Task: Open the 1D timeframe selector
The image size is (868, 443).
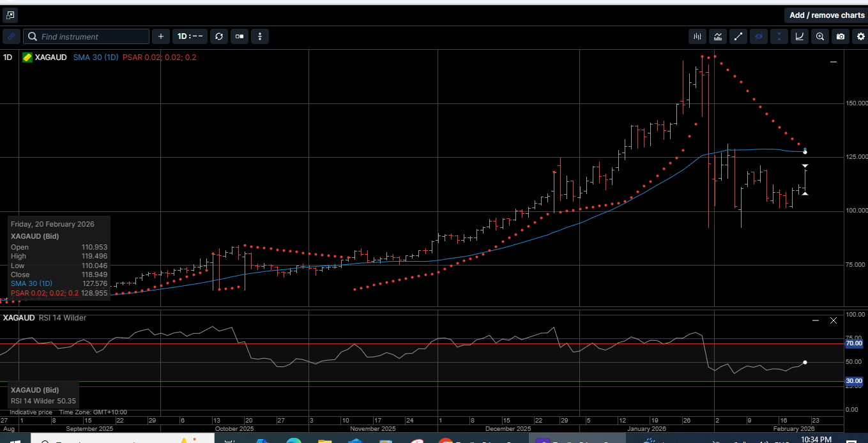Action: 190,36
